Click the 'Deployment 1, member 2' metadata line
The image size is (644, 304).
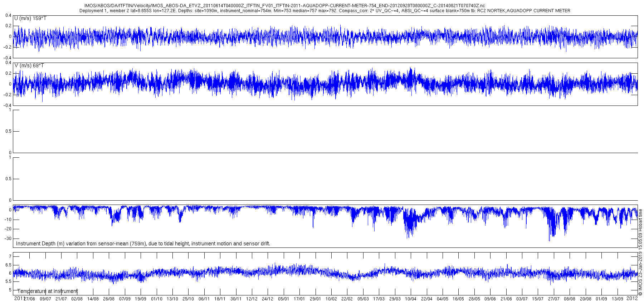[325, 11]
